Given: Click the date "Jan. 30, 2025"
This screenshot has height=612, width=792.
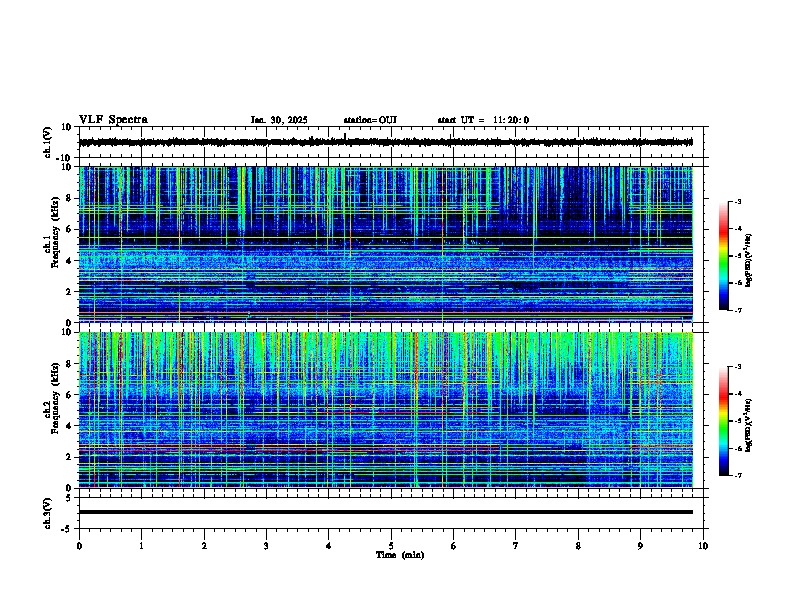Looking at the screenshot, I should (279, 120).
